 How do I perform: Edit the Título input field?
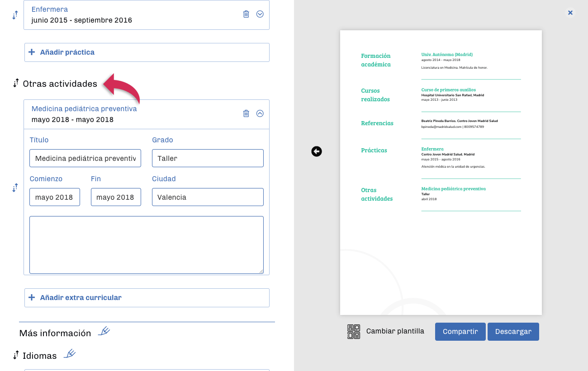point(85,158)
